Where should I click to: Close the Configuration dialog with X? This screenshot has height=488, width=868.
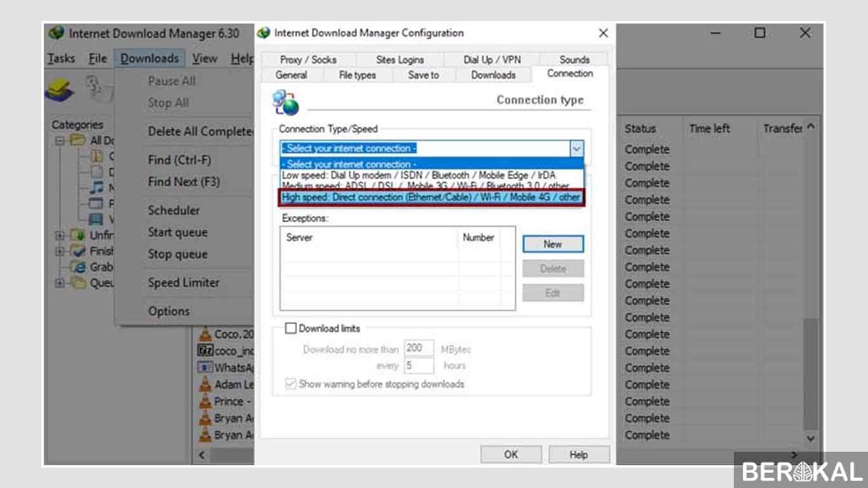[x=603, y=33]
